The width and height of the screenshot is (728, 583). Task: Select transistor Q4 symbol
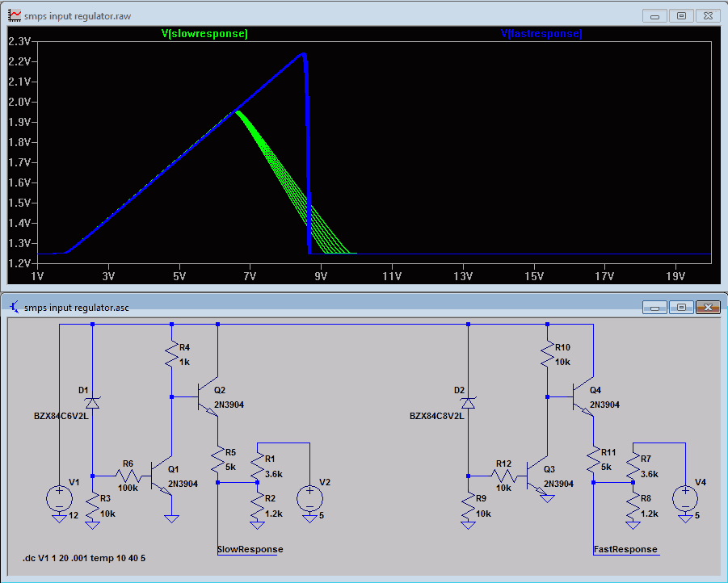583,396
